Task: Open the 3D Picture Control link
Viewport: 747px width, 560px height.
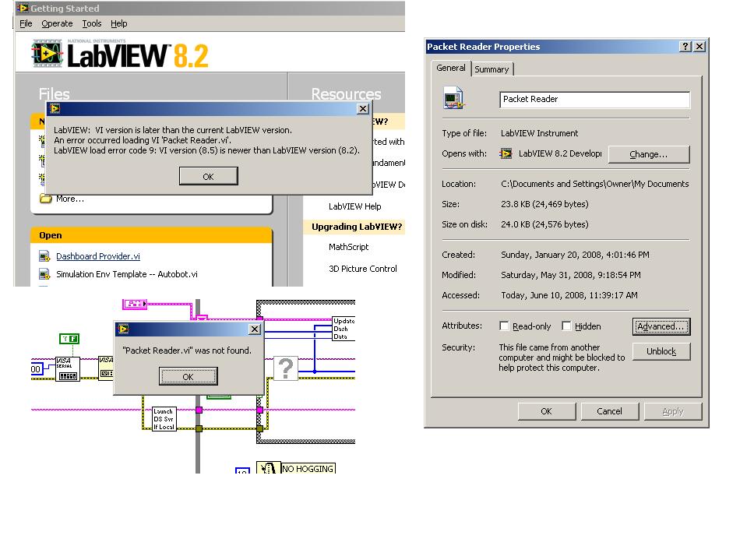Action: pyautogui.click(x=362, y=269)
